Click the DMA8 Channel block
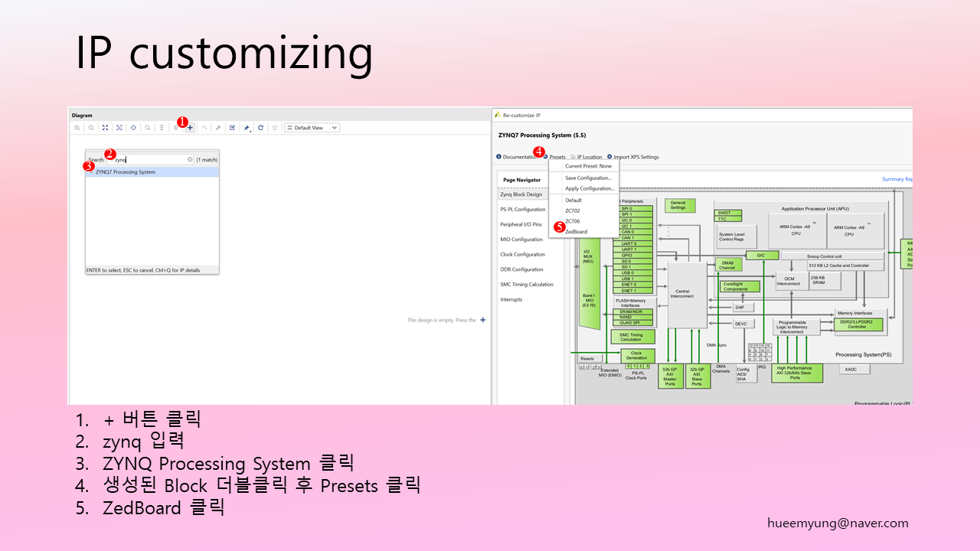The width and height of the screenshot is (980, 551). click(728, 265)
